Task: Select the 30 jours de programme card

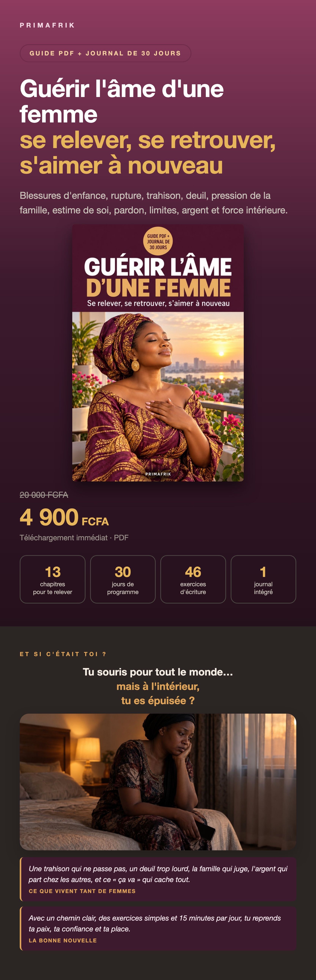Action: 123,579
